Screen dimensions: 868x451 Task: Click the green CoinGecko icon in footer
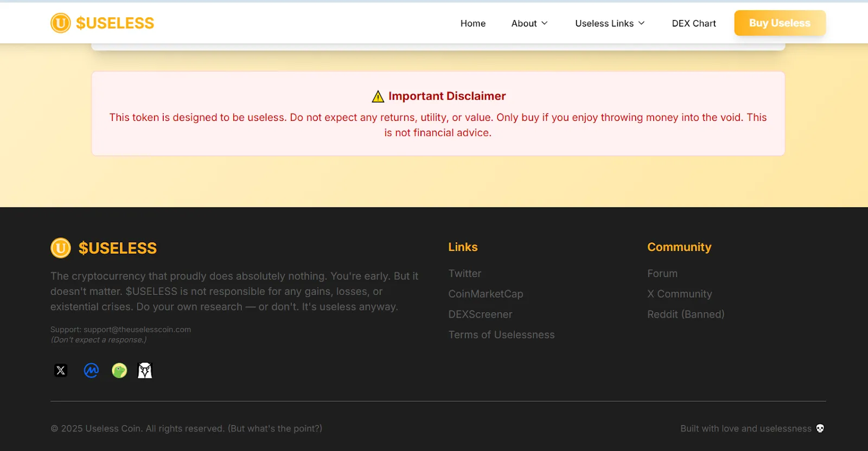[x=119, y=370]
